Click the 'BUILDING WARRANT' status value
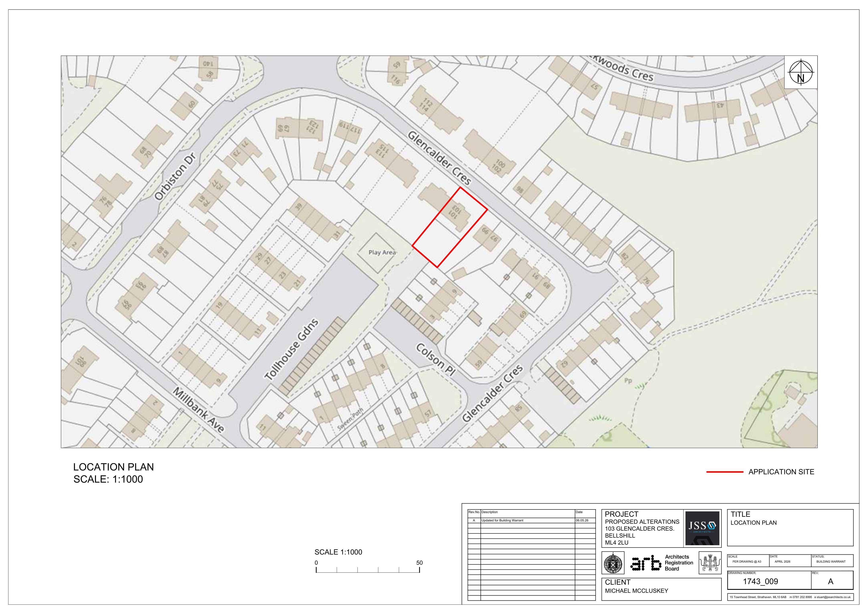Image resolution: width=868 pixels, height=614 pixels. [831, 561]
